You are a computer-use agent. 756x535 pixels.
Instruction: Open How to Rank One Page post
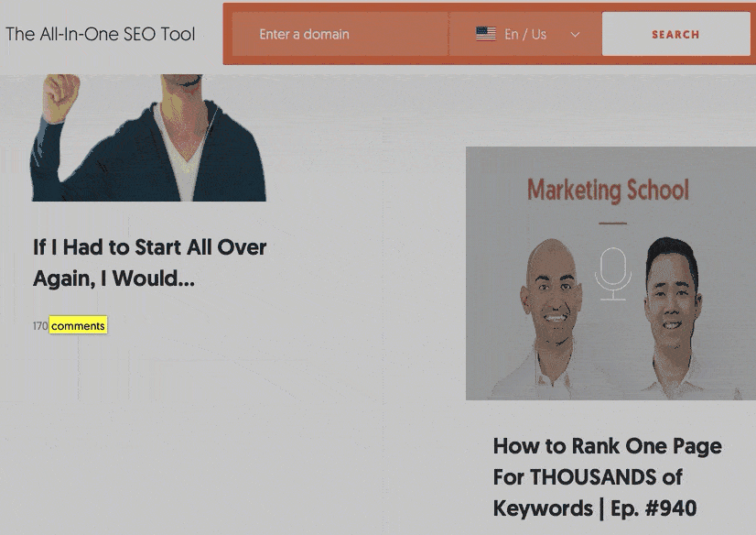pyautogui.click(x=607, y=477)
